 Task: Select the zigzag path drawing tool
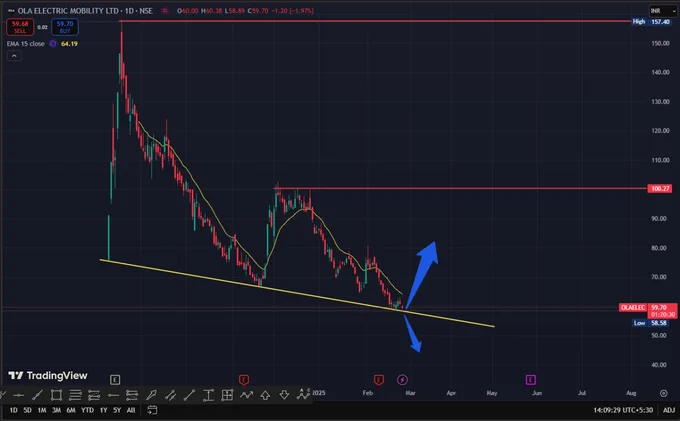246,395
